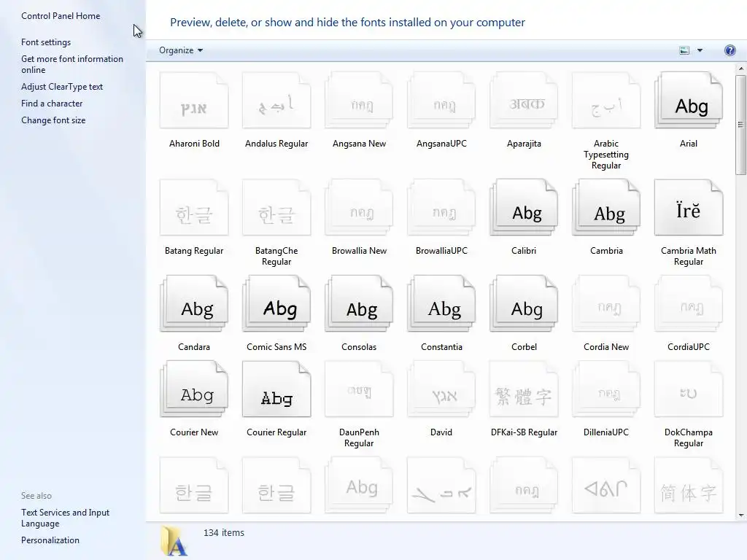The height and width of the screenshot is (560, 747).
Task: Select the BrowalliaUPC font icon
Action: tap(441, 208)
